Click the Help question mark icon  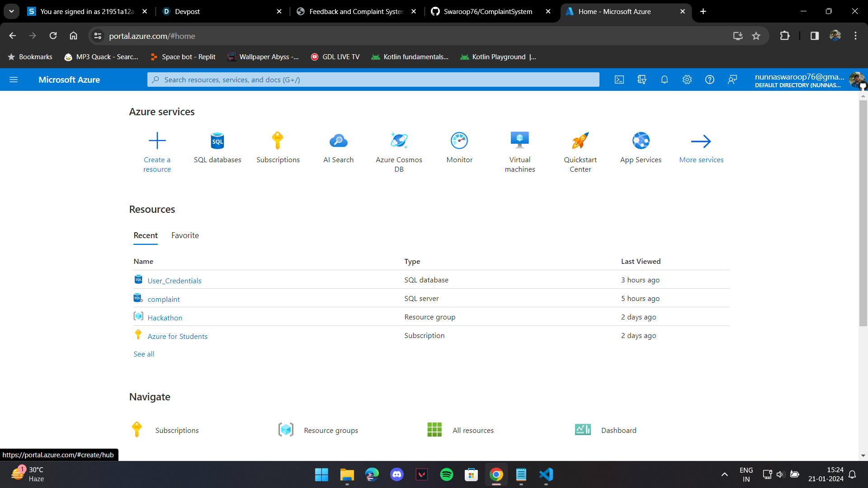[x=709, y=80]
